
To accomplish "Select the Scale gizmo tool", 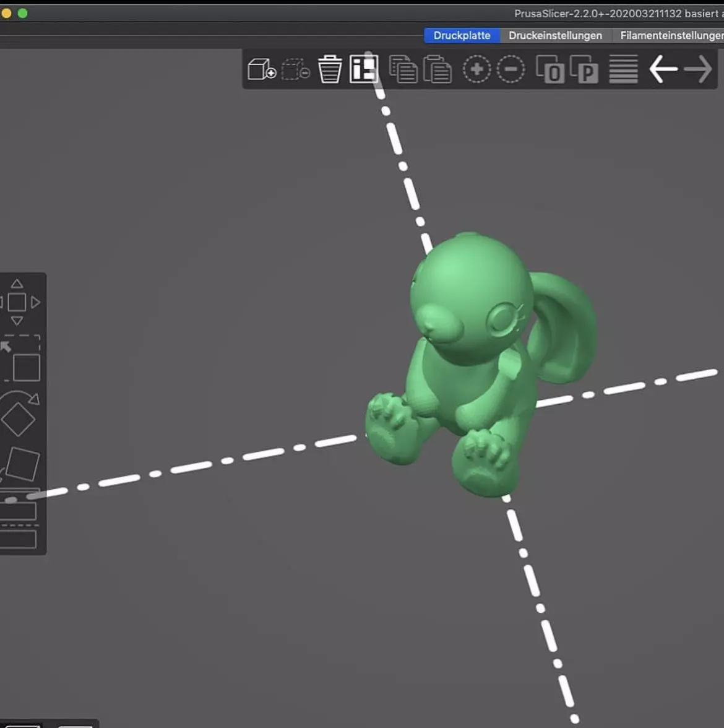I will pos(21,358).
